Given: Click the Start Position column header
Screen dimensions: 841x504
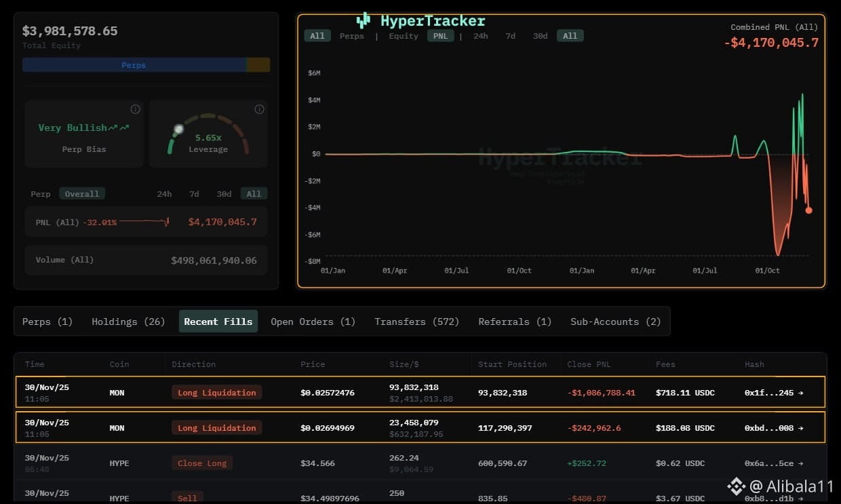Looking at the screenshot, I should point(512,364).
